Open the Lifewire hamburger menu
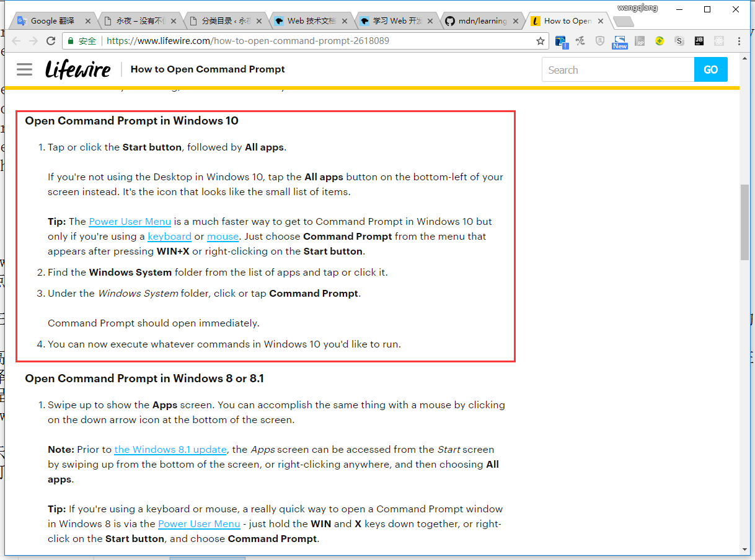Screen dimensions: 755x560 tap(24, 69)
